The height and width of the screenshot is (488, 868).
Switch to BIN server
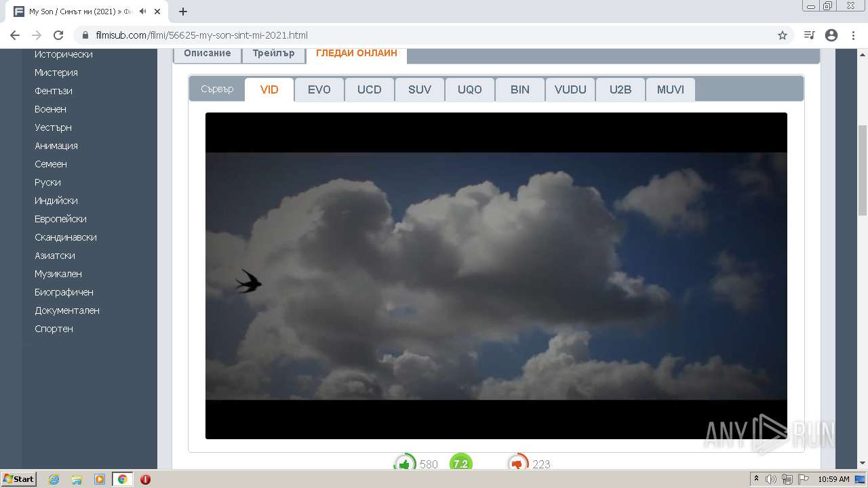520,89
